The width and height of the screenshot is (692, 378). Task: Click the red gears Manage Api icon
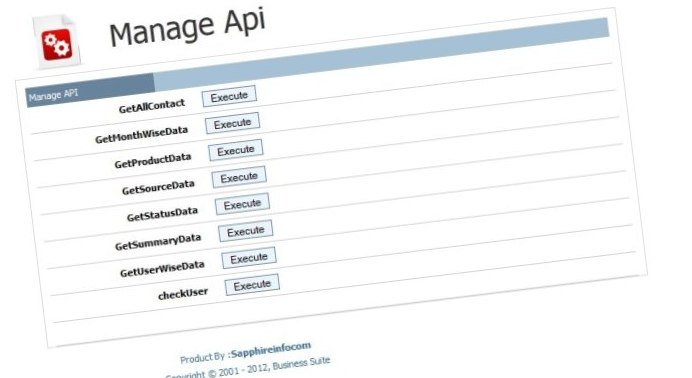(57, 43)
